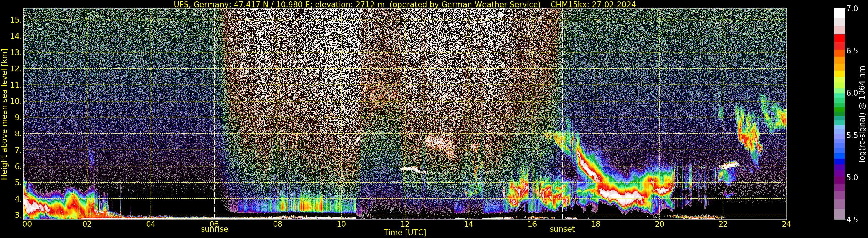Click the '22' time axis tick label

pyautogui.click(x=723, y=224)
